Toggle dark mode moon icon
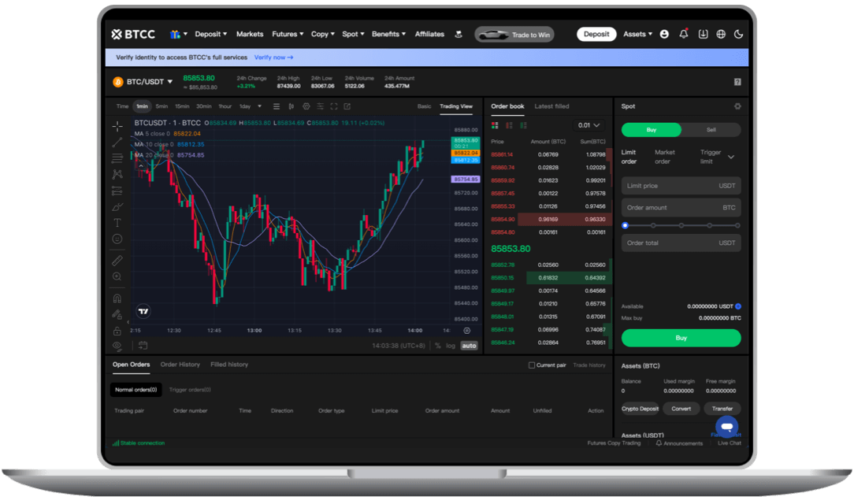The width and height of the screenshot is (854, 504). coord(738,35)
